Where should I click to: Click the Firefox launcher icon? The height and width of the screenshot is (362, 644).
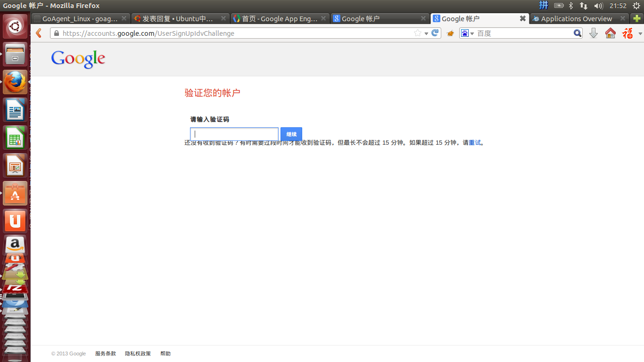tap(15, 82)
